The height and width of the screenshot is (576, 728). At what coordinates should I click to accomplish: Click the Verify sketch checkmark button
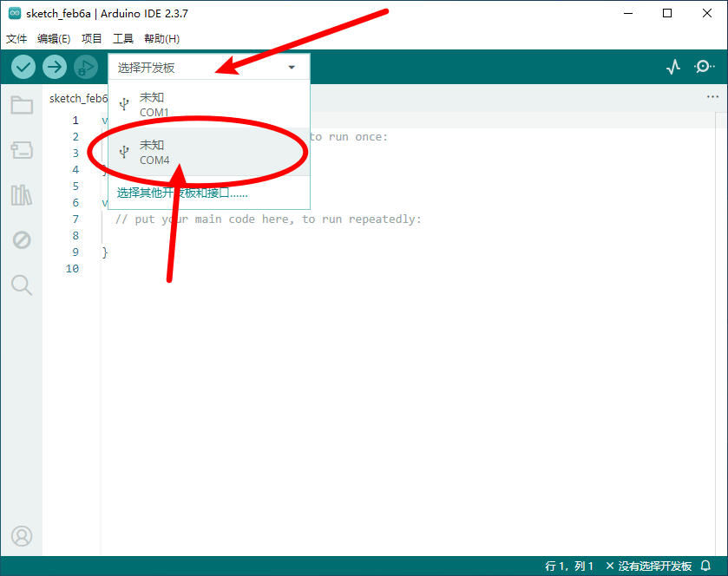pyautogui.click(x=23, y=67)
